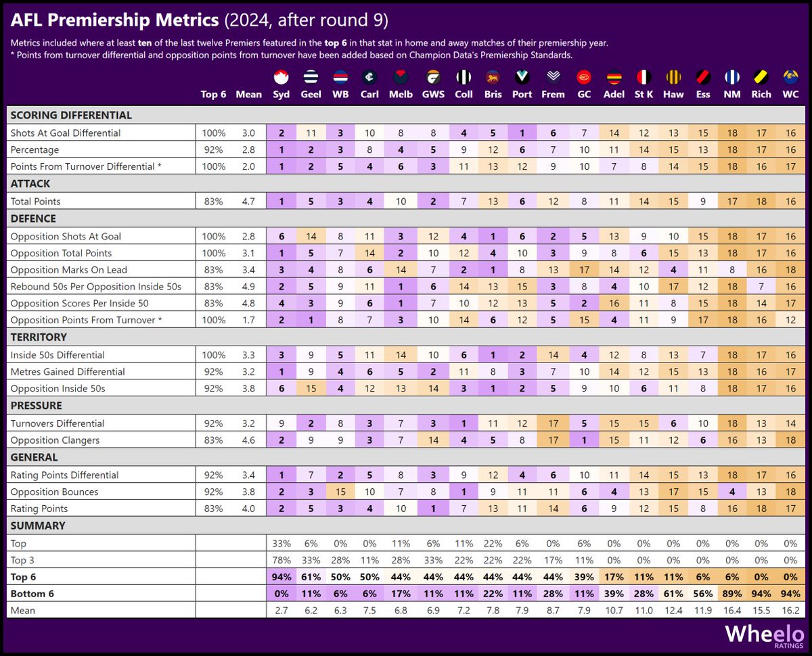Click the Adelaide Crows team logo

[614, 76]
